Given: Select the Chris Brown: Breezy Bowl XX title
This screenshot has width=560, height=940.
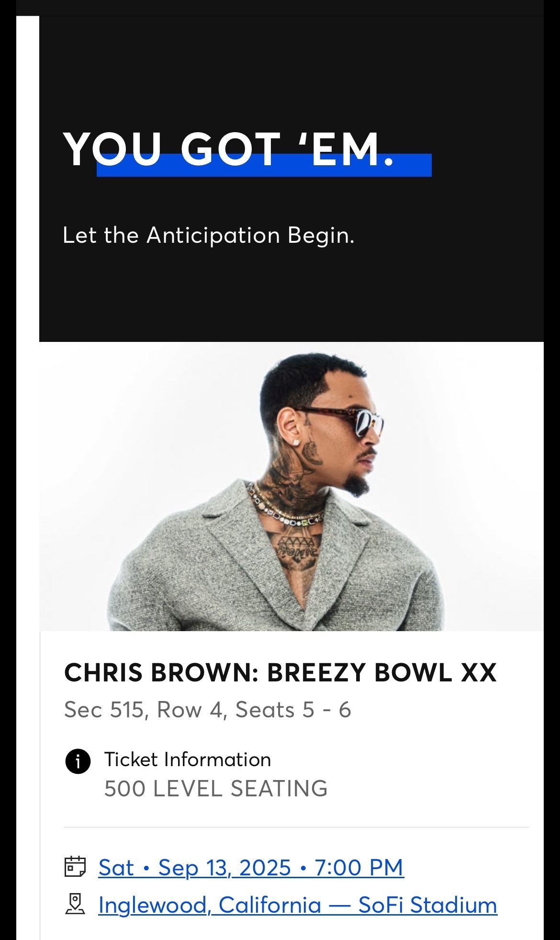Looking at the screenshot, I should point(280,672).
